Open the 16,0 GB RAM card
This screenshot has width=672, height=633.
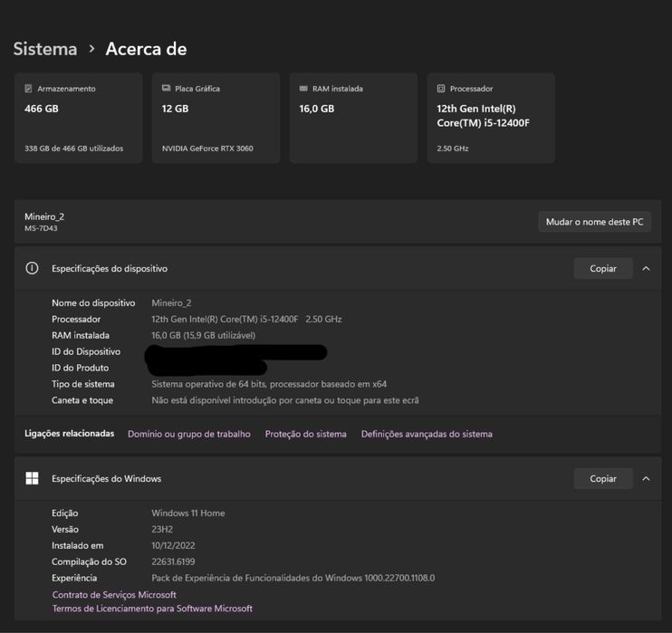353,118
